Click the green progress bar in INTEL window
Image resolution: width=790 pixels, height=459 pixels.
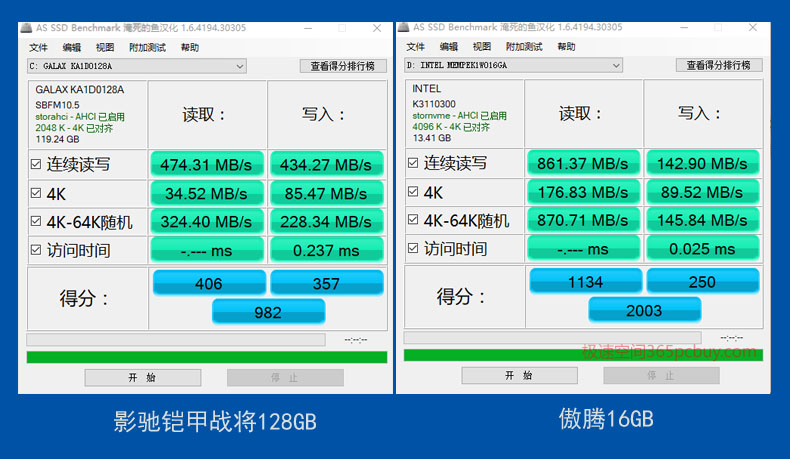click(583, 355)
